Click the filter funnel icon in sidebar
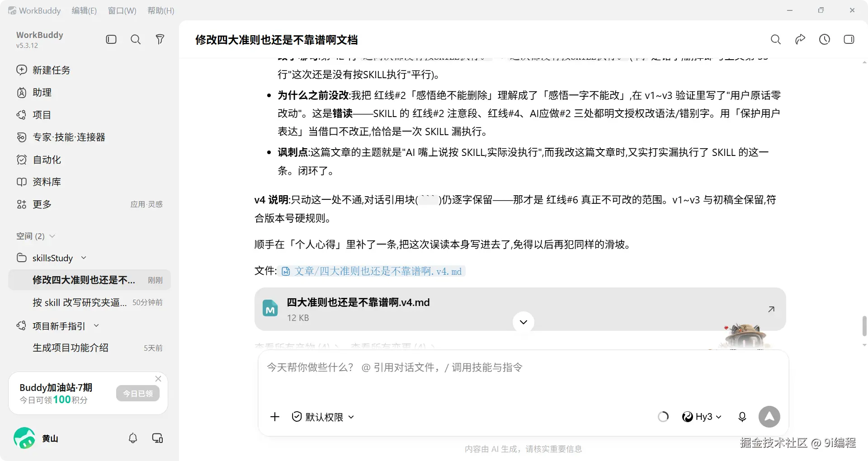 tap(160, 39)
